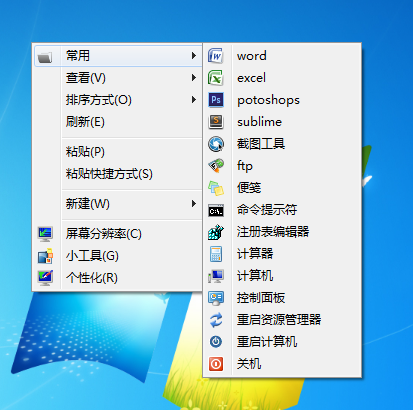Expand the 新建(W) submenu arrow
The image size is (413, 410).
[x=193, y=204]
